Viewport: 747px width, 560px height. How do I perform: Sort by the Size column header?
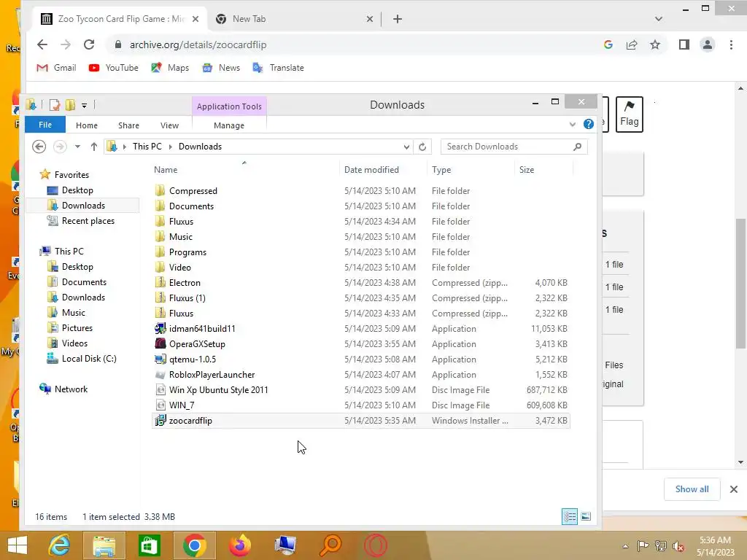point(527,169)
